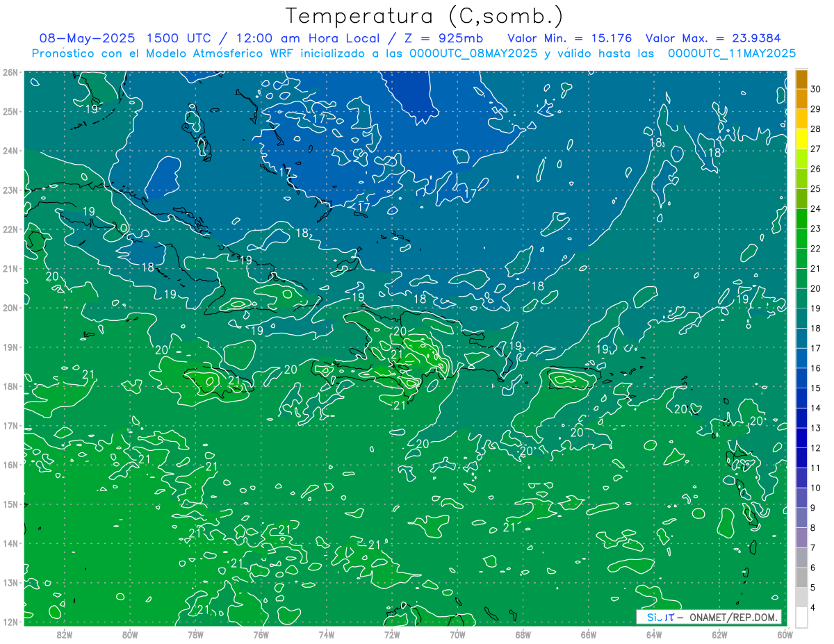Pick the green colorbar swatch between 22 and 23
Viewport: 834px width, 644px height.
click(x=801, y=238)
